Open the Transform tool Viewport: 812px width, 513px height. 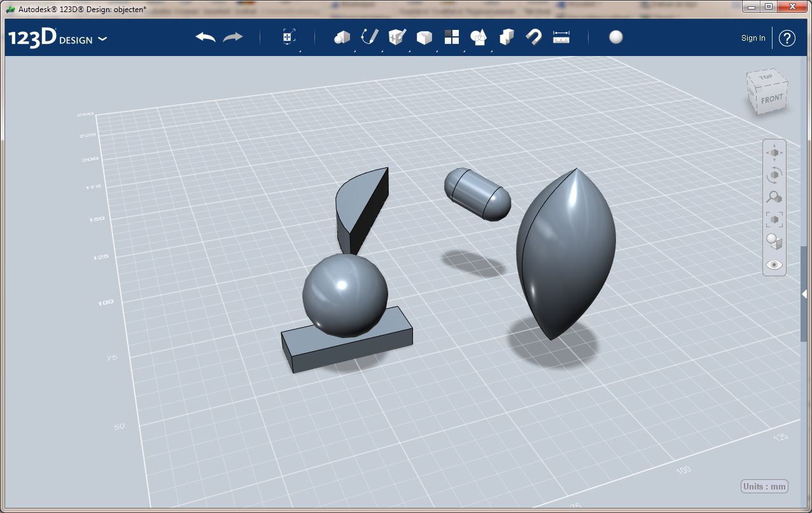(x=289, y=38)
